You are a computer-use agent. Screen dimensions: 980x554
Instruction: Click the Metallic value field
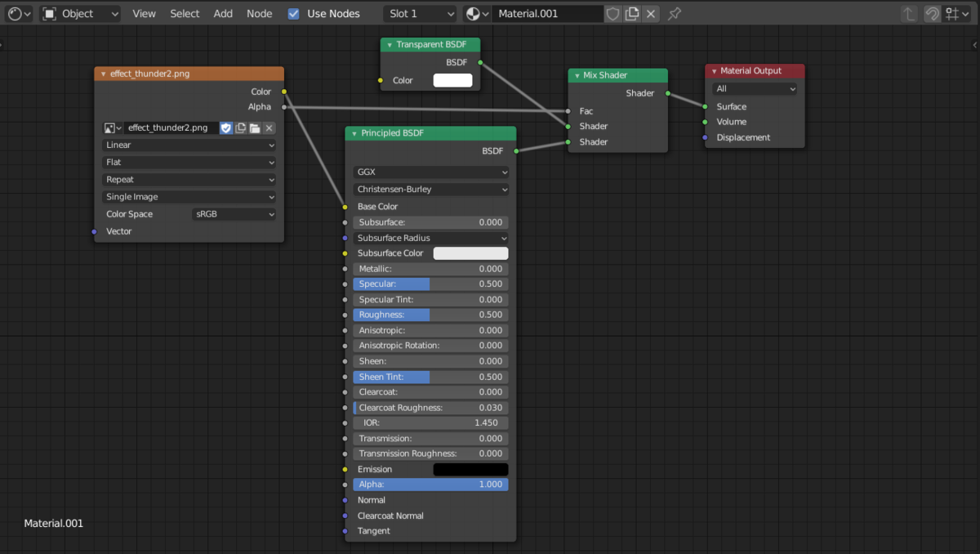pyautogui.click(x=431, y=269)
